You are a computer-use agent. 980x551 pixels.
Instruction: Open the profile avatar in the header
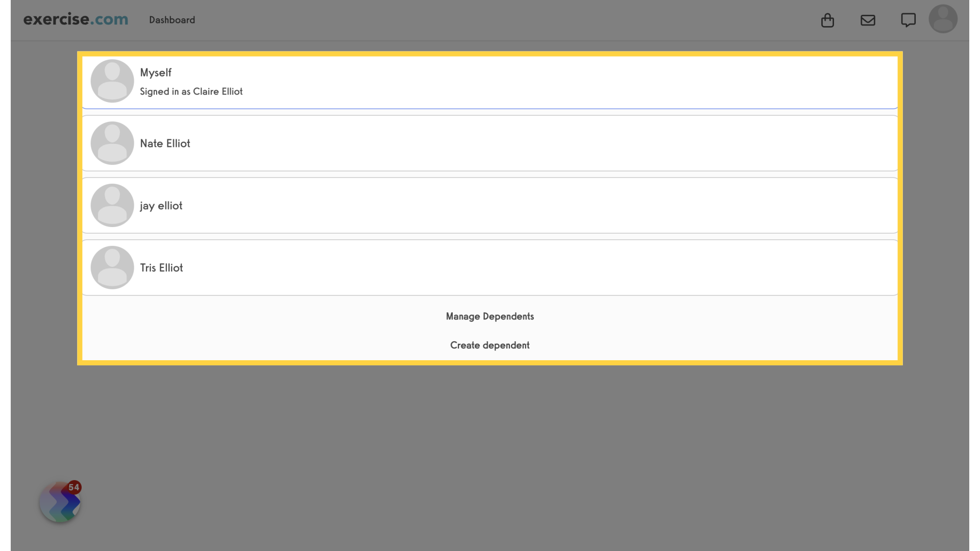pyautogui.click(x=943, y=19)
